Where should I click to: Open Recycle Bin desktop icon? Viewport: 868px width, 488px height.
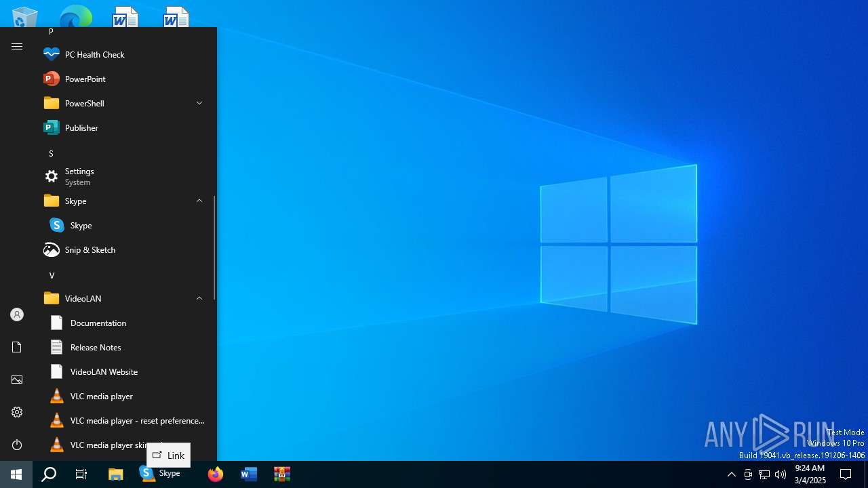(x=25, y=17)
